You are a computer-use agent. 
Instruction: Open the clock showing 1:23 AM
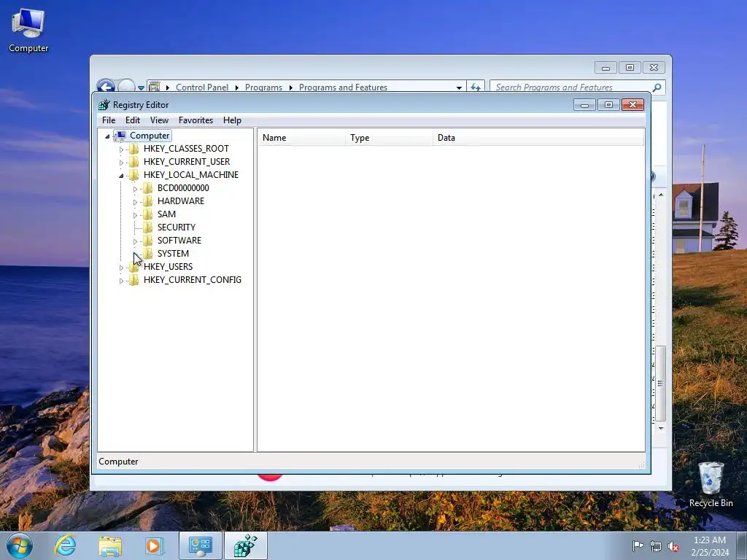coord(710,546)
